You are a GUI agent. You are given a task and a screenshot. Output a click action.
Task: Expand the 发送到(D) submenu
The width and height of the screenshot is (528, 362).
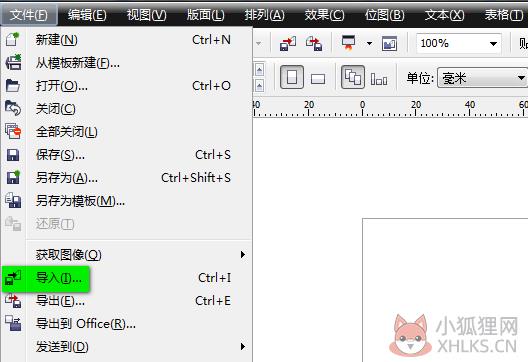pos(242,346)
